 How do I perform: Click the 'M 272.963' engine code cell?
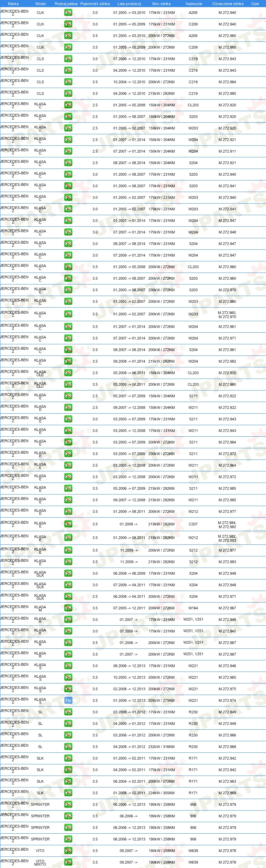point(227,781)
